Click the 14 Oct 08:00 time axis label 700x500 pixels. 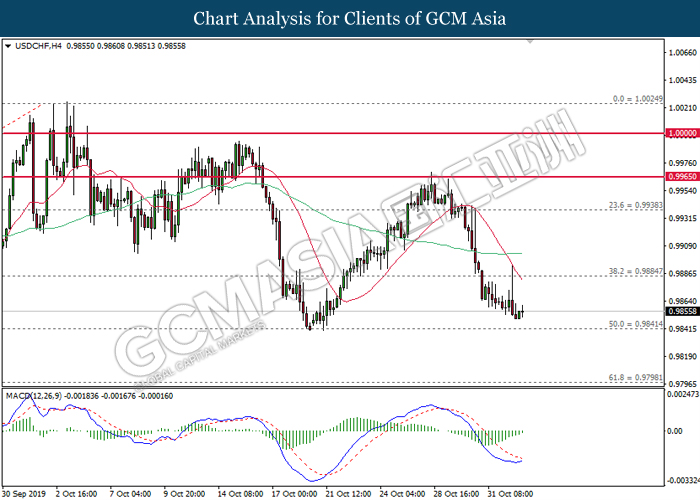click(x=239, y=492)
